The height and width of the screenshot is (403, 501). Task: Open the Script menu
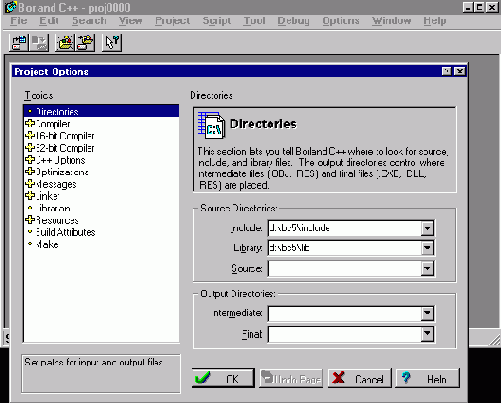tap(217, 21)
